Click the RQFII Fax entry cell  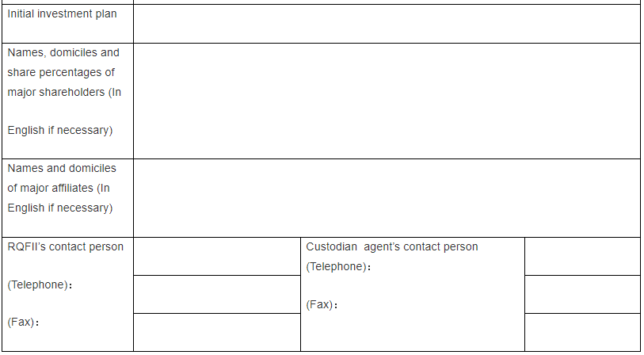point(217,332)
